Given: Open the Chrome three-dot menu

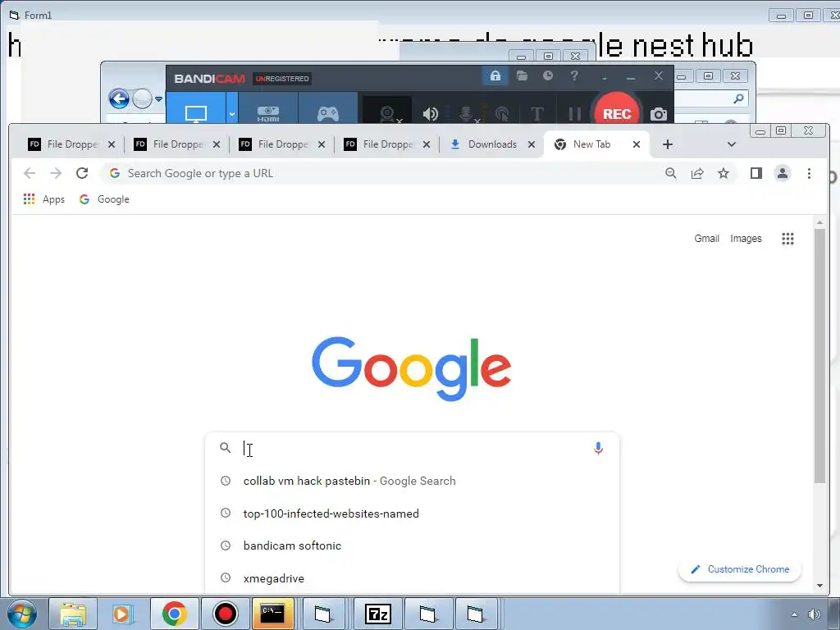Looking at the screenshot, I should coord(809,173).
